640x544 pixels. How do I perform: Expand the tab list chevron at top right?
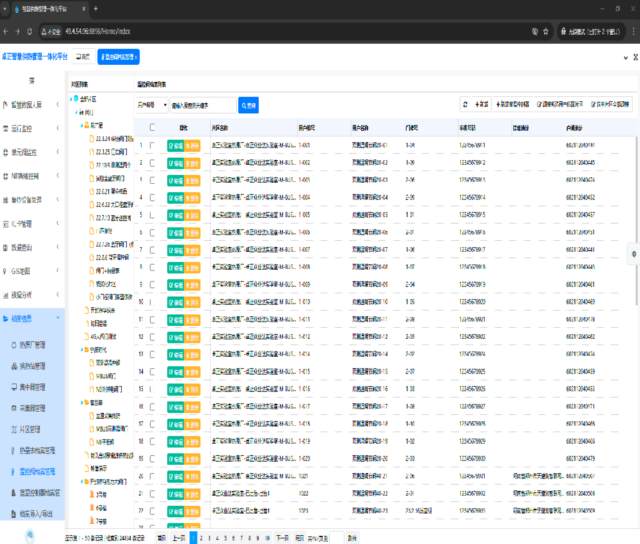click(626, 58)
